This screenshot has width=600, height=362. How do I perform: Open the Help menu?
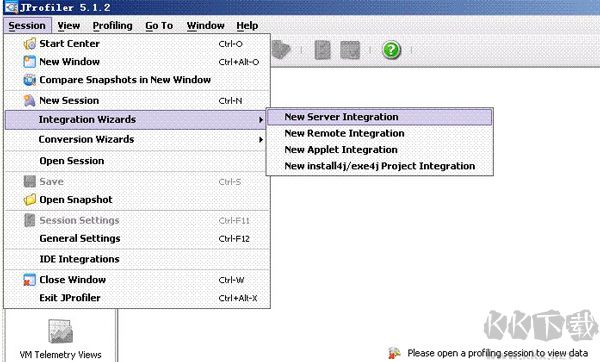[x=247, y=26]
